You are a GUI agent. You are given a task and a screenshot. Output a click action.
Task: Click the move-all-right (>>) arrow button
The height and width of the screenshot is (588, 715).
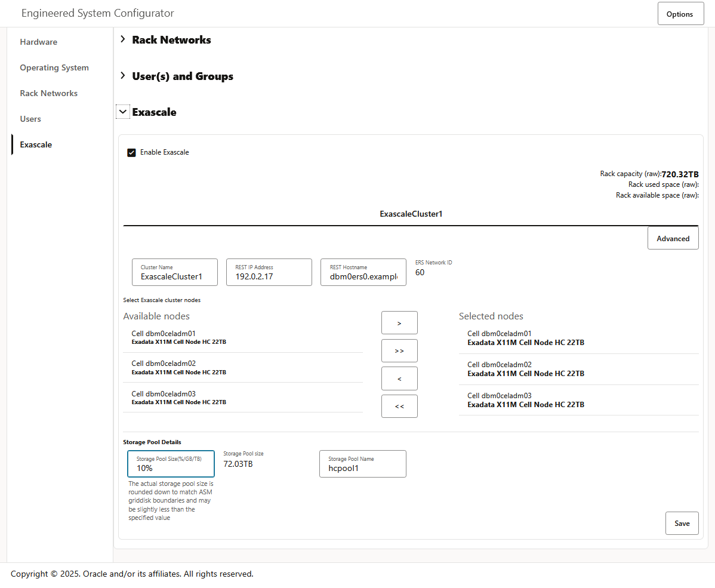click(x=399, y=351)
